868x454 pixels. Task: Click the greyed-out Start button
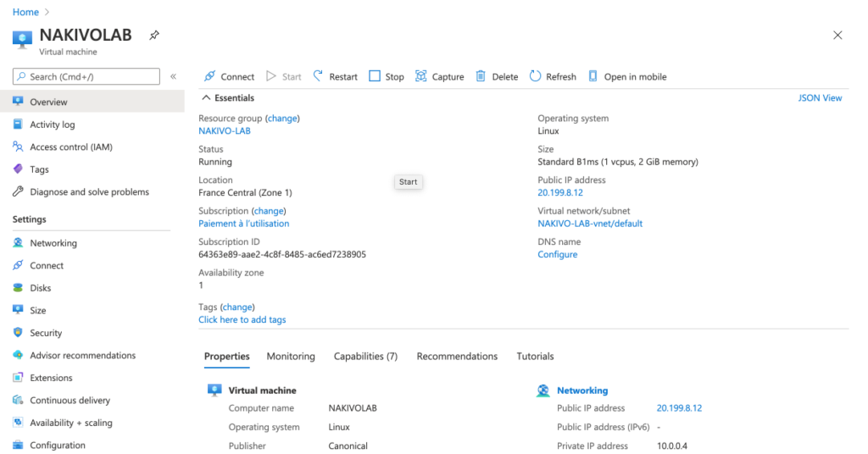coord(283,76)
